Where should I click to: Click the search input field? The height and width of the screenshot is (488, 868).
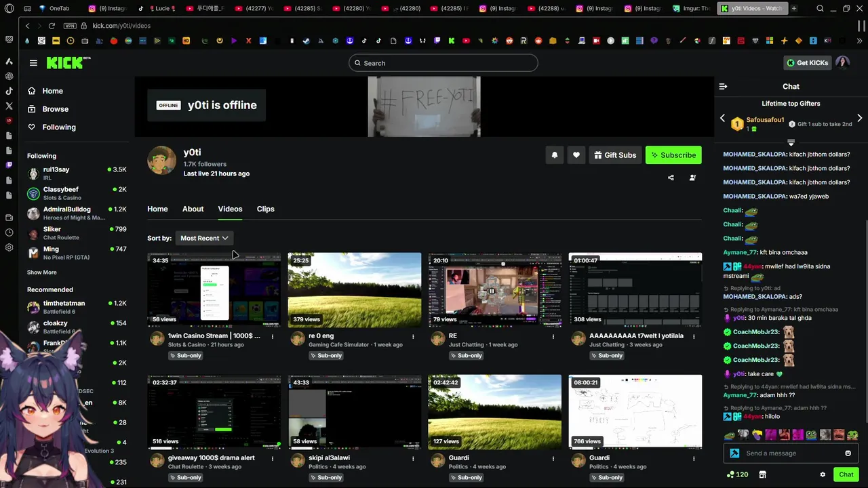point(443,63)
